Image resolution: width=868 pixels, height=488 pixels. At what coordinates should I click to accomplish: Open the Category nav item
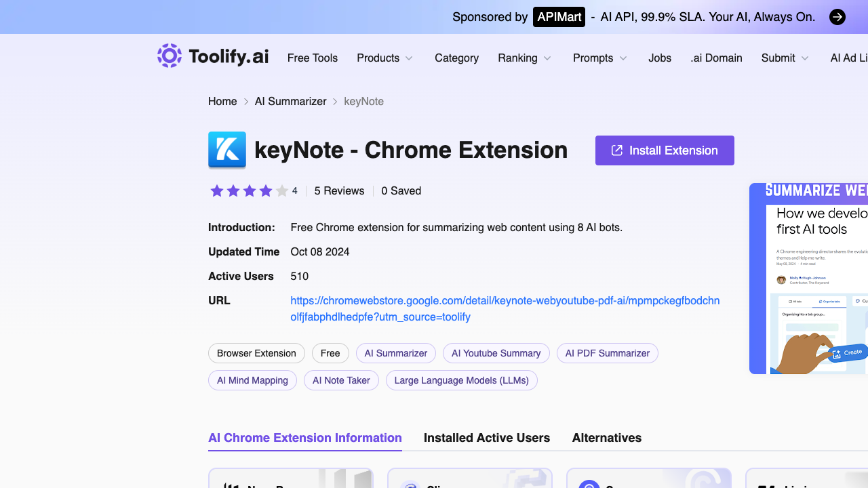pyautogui.click(x=456, y=58)
